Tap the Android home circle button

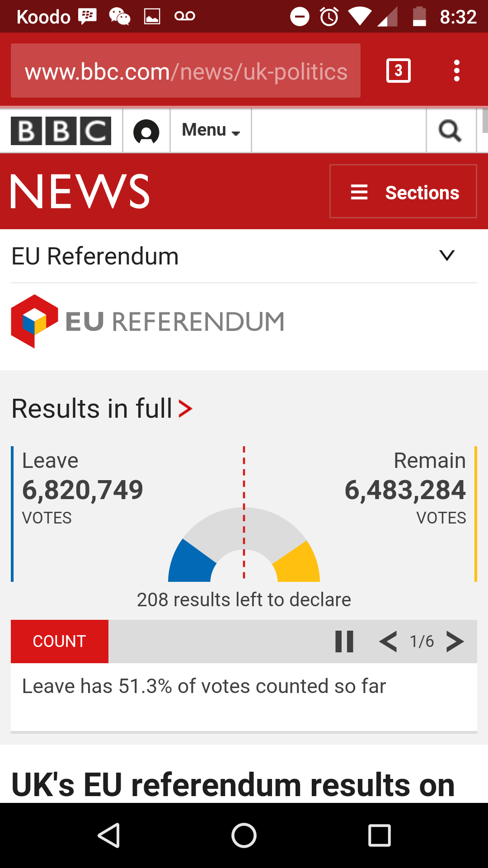click(244, 835)
